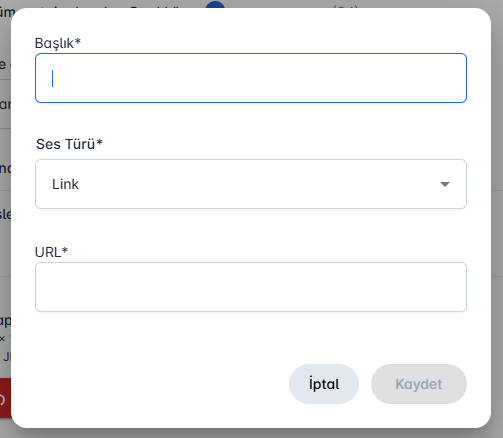Click the small × icon at the left edge
503x438 pixels.
pyautogui.click(x=2, y=339)
